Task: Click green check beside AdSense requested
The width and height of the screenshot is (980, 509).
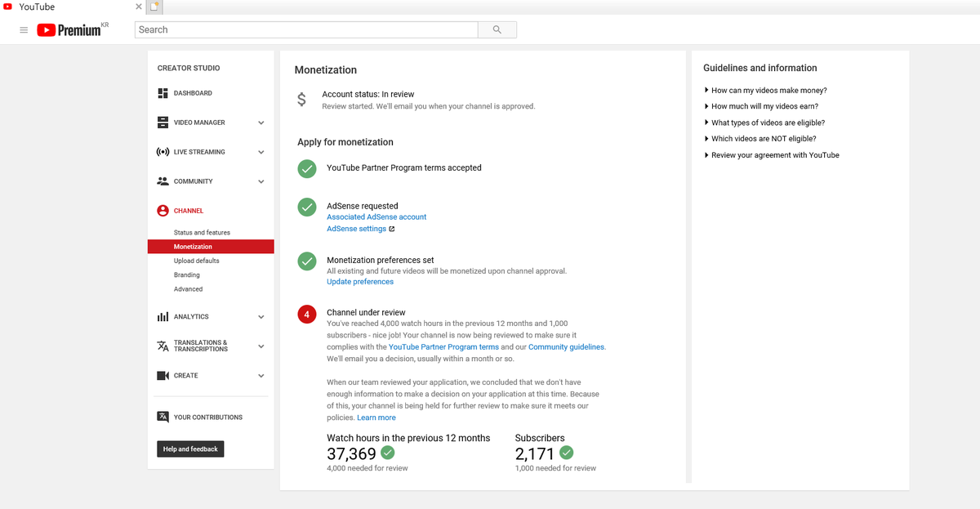Action: [307, 208]
